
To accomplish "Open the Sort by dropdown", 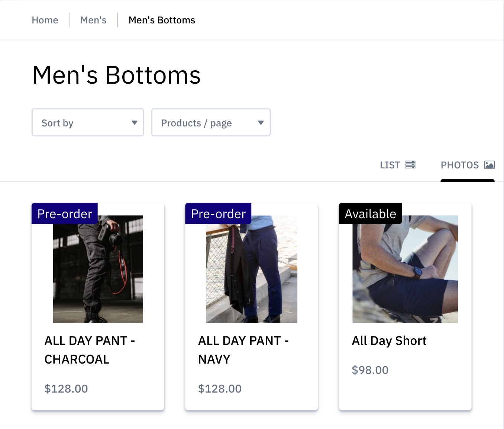I will (88, 123).
